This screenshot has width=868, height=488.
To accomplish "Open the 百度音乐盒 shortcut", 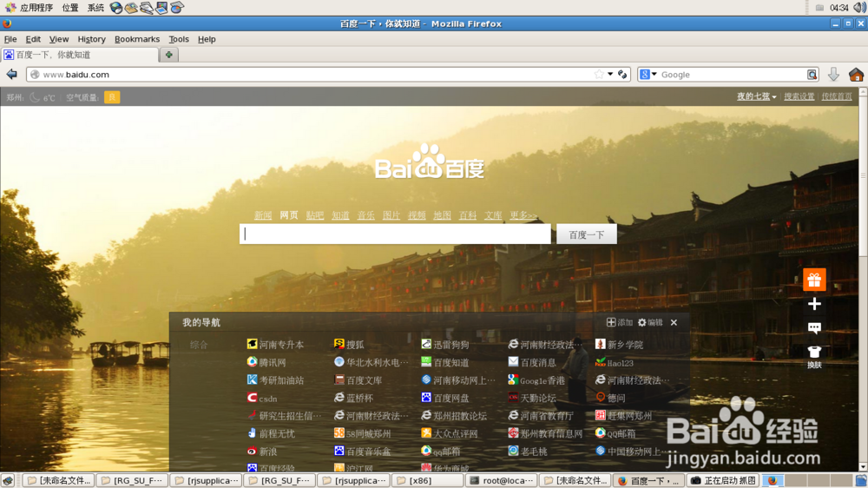I will pos(363,452).
